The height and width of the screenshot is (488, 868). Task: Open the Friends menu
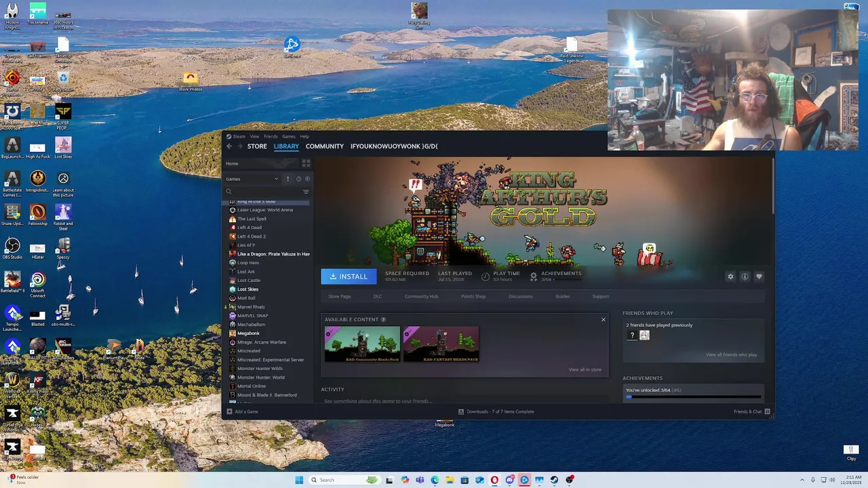(x=271, y=136)
